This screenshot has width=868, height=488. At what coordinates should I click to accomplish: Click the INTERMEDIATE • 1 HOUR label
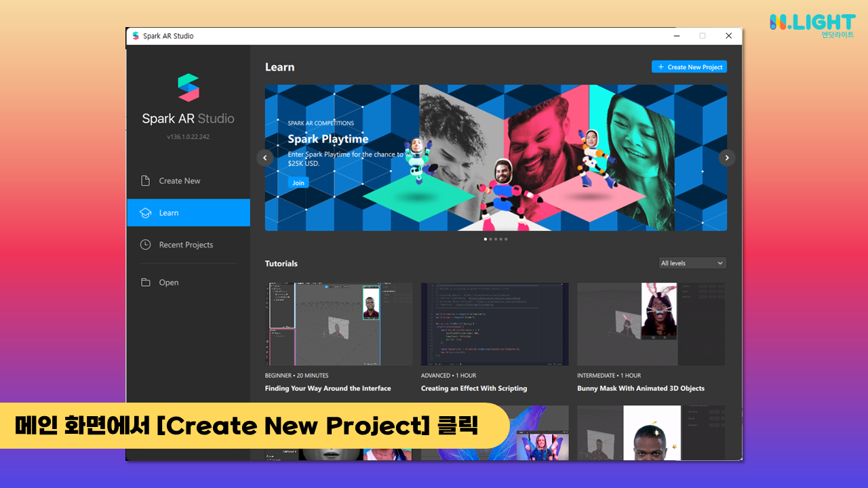click(x=609, y=375)
